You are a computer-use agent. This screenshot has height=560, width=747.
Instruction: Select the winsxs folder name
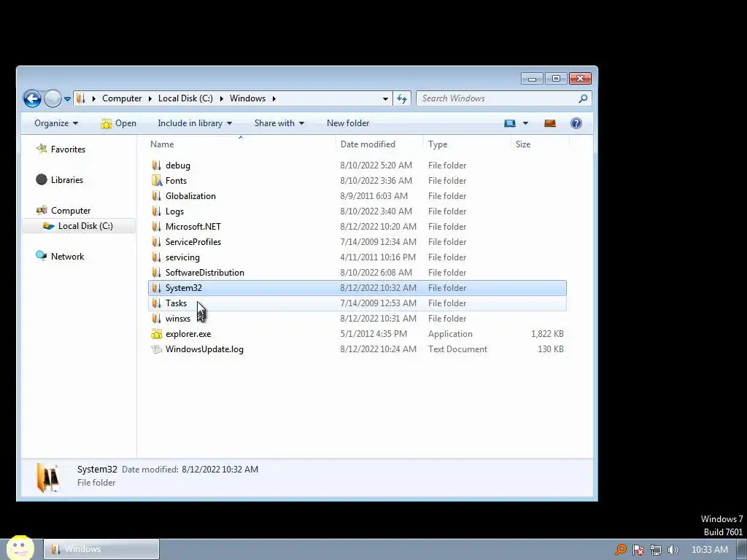click(178, 319)
